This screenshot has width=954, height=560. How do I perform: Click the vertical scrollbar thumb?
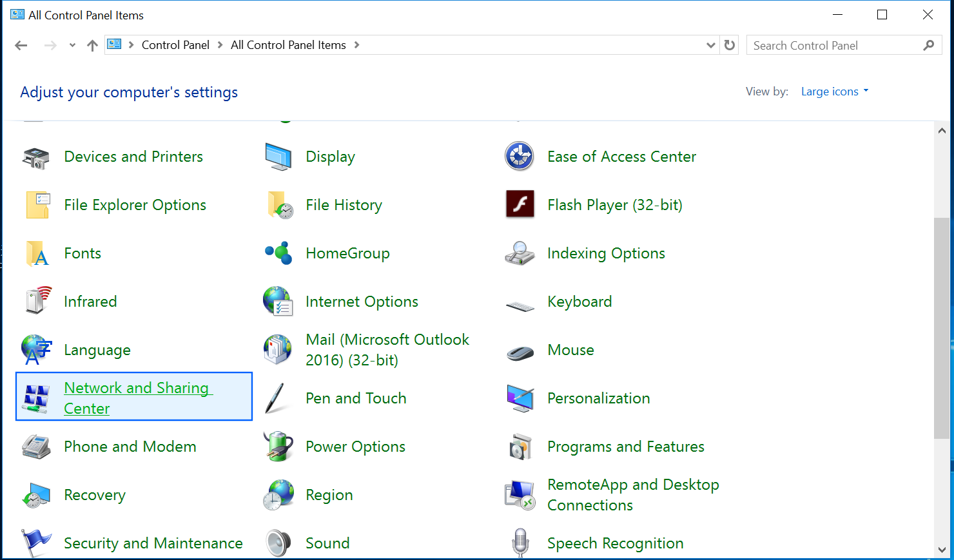942,329
